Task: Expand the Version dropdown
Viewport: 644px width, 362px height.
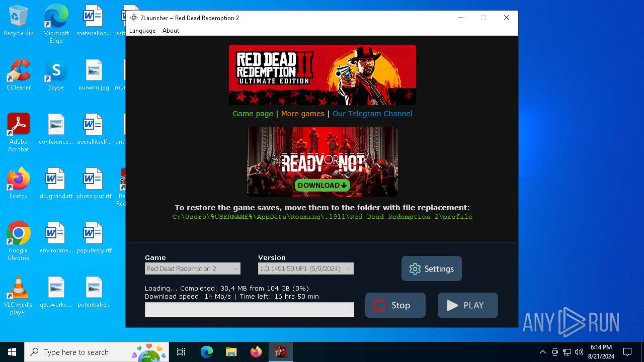Action: coord(306,268)
